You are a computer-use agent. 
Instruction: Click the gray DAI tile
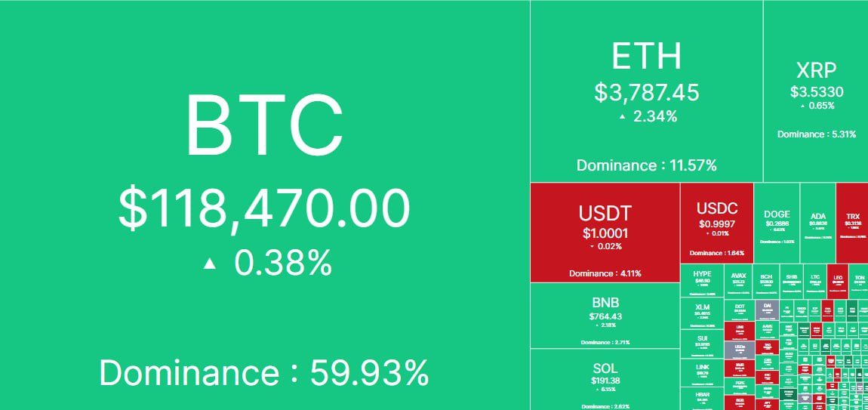(x=768, y=311)
